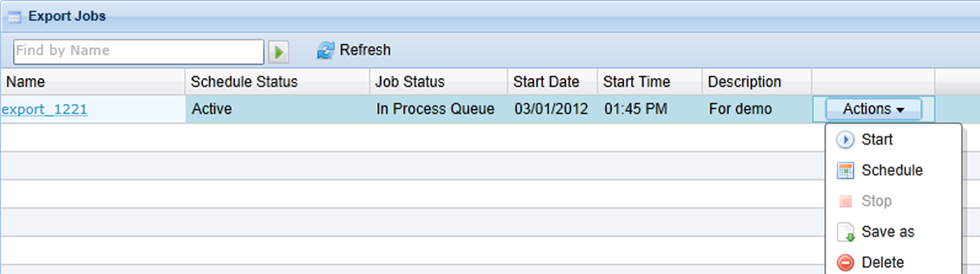Click the Start play icon in the menu
Image resolution: width=980 pixels, height=274 pixels.
coord(845,140)
